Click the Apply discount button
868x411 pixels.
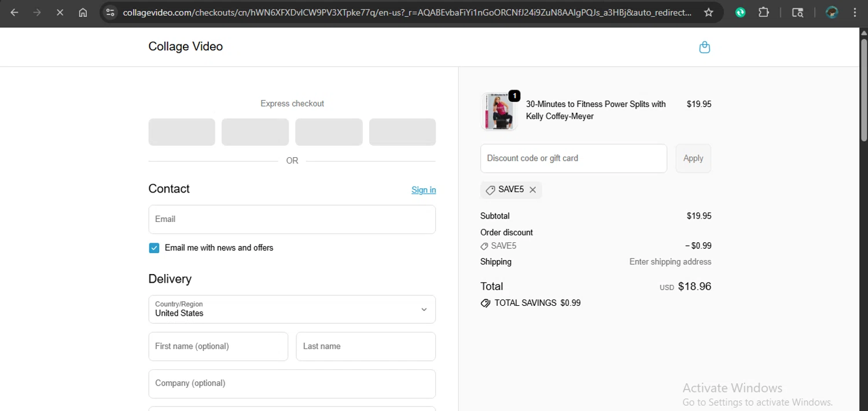[693, 158]
